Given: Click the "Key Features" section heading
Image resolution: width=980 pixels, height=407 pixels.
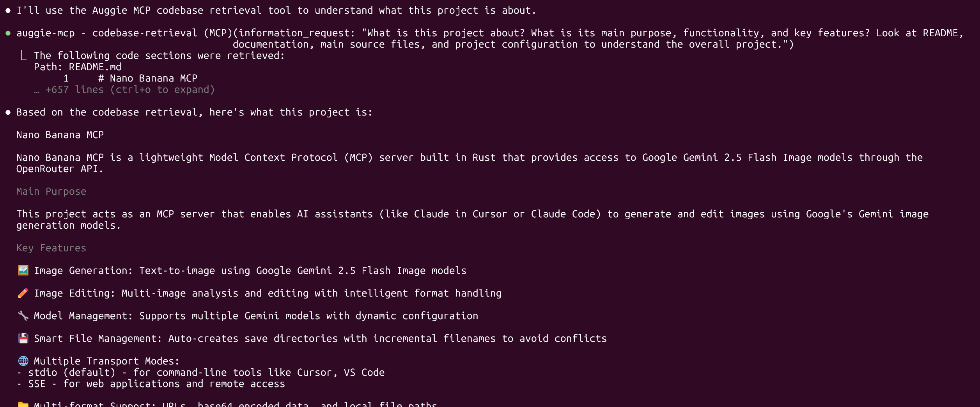Looking at the screenshot, I should click(51, 248).
